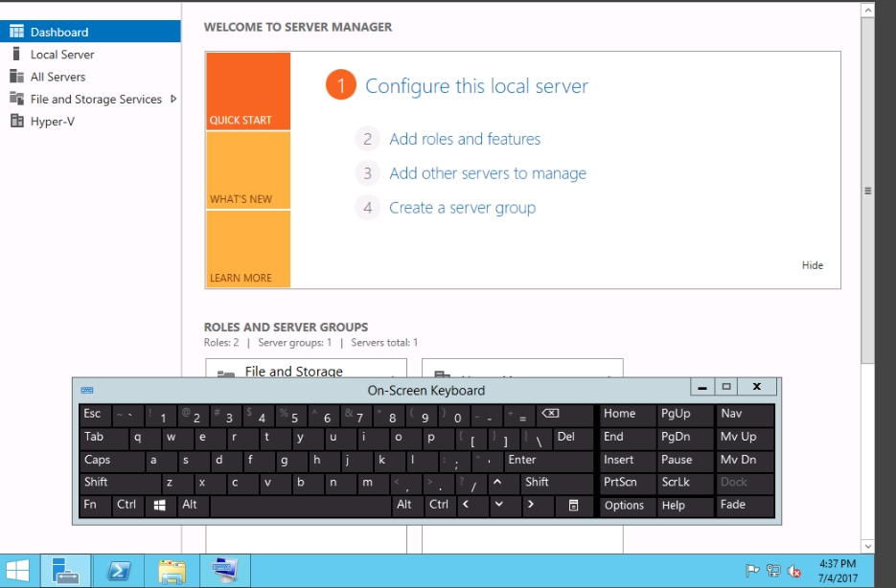Click the Del key
The width and height of the screenshot is (896, 588).
point(574,438)
